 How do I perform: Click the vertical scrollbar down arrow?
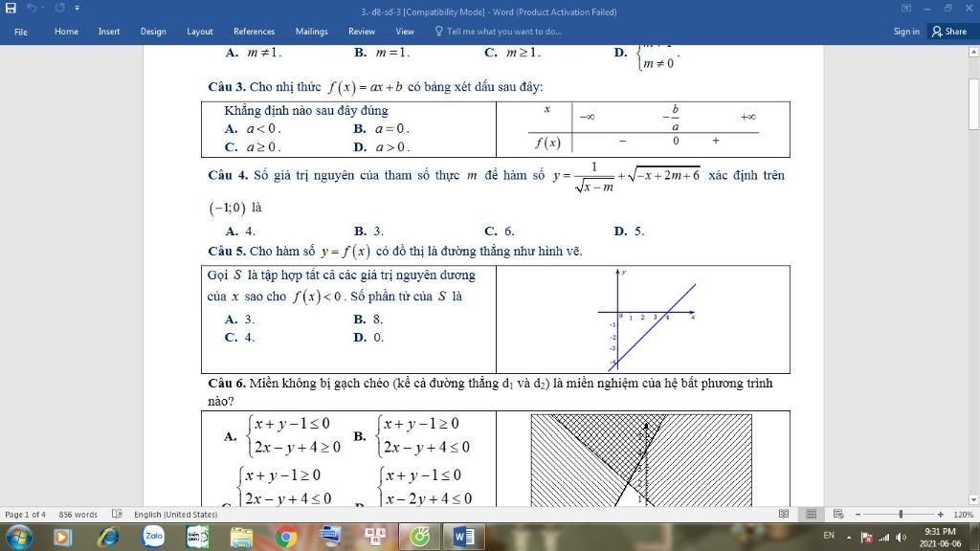973,499
